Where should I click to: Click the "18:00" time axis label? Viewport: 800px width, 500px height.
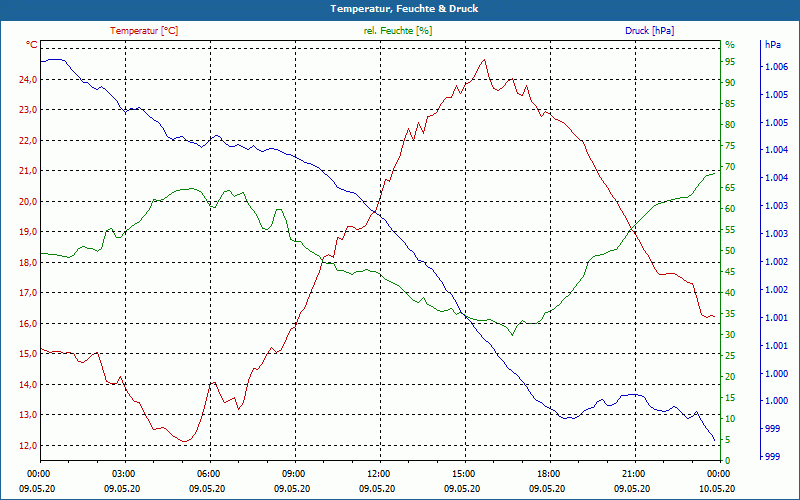tap(548, 474)
